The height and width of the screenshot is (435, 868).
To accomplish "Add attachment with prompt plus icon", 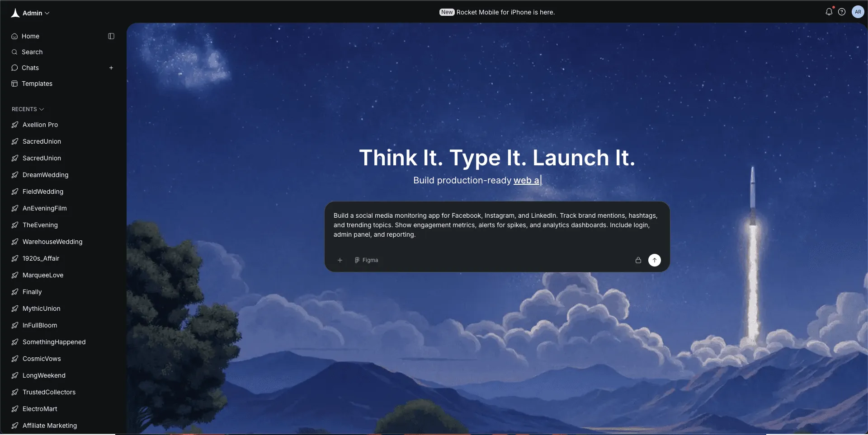I will click(340, 260).
